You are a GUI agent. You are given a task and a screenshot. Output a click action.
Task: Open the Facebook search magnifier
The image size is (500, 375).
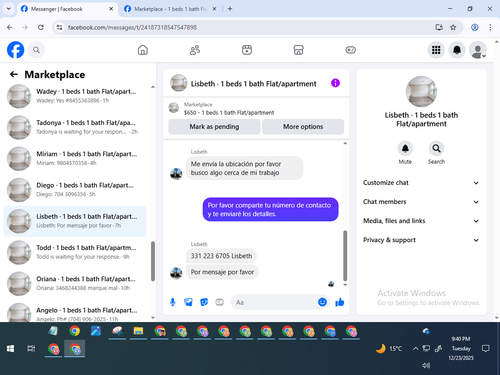pyautogui.click(x=36, y=50)
